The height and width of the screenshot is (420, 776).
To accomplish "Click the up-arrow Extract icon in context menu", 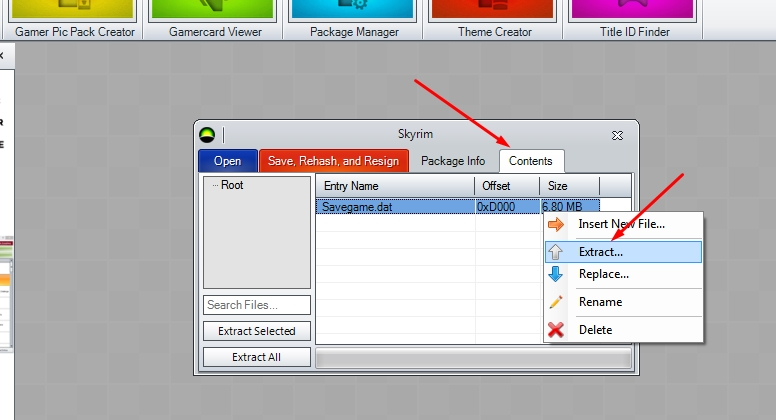I will 555,252.
